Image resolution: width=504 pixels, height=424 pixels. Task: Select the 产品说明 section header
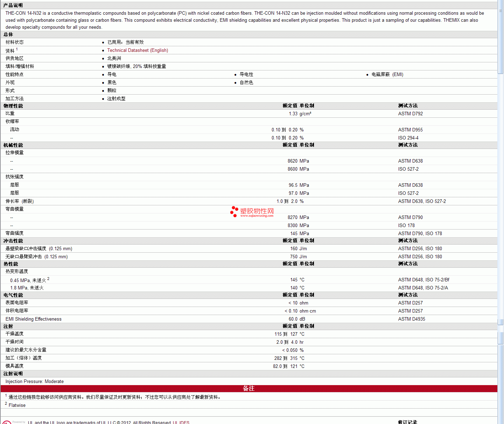coord(13,5)
